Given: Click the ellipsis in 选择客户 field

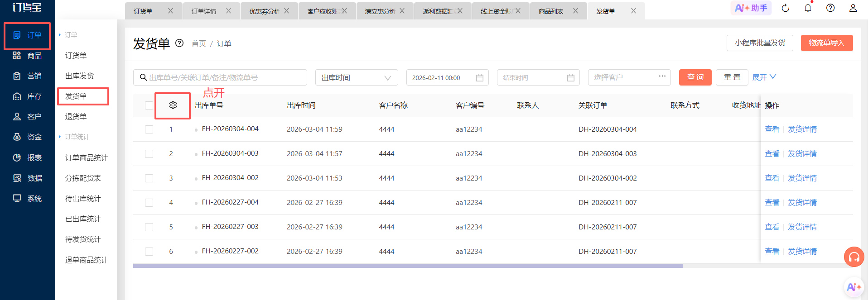Looking at the screenshot, I should click(662, 76).
